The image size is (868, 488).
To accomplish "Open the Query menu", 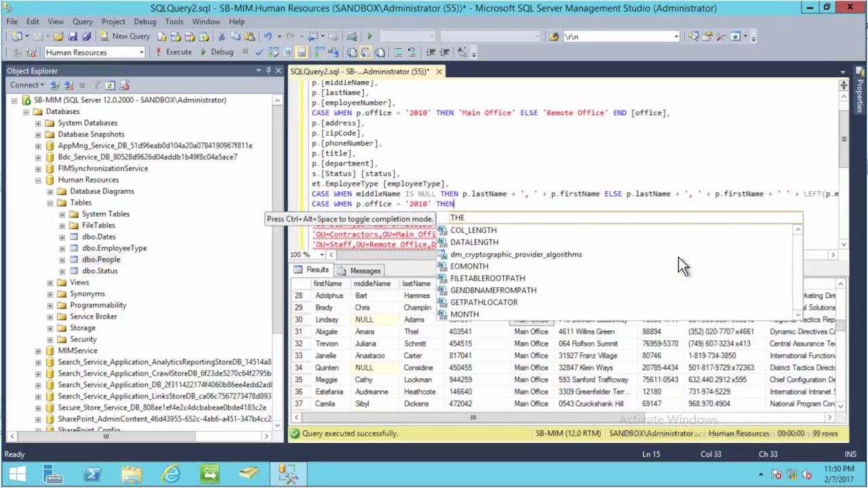I will click(x=83, y=22).
